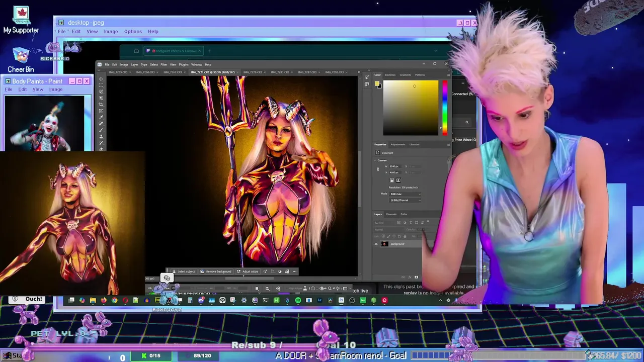Filter layers by type layers icon

(411, 223)
